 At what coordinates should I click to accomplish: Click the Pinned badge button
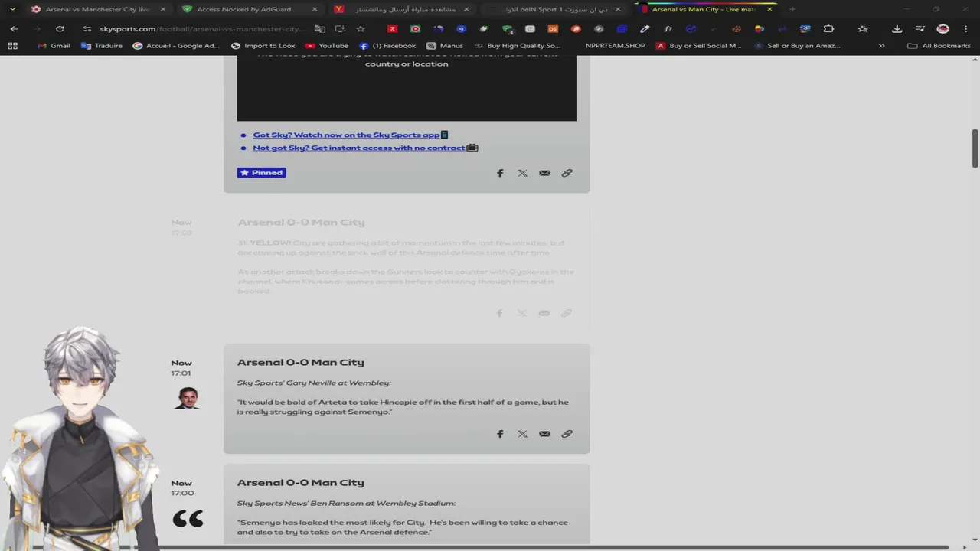[x=261, y=173]
